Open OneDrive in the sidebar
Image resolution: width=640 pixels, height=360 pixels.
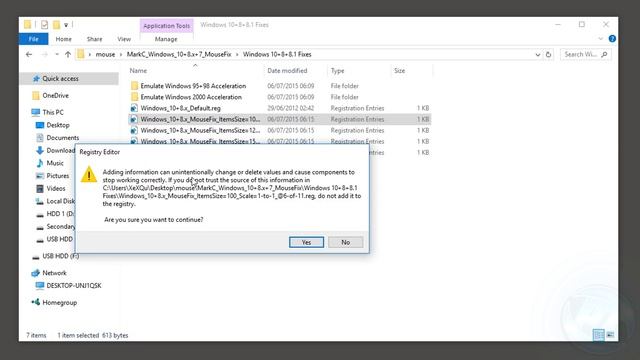coord(56,96)
